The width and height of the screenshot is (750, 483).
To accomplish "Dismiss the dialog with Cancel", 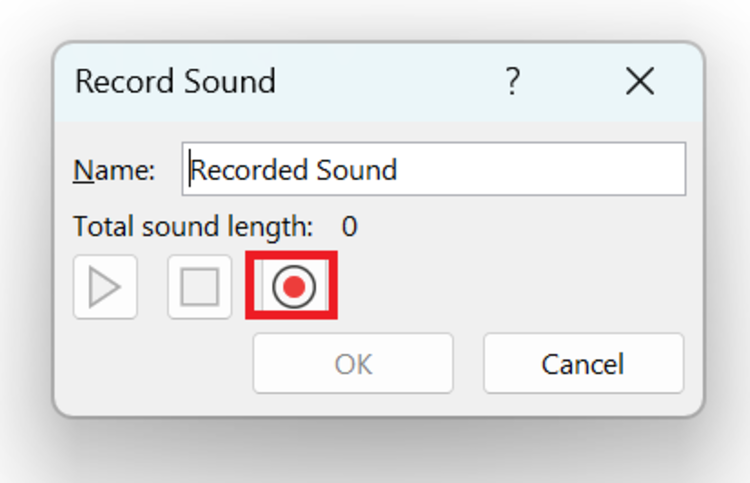I will pos(584,363).
